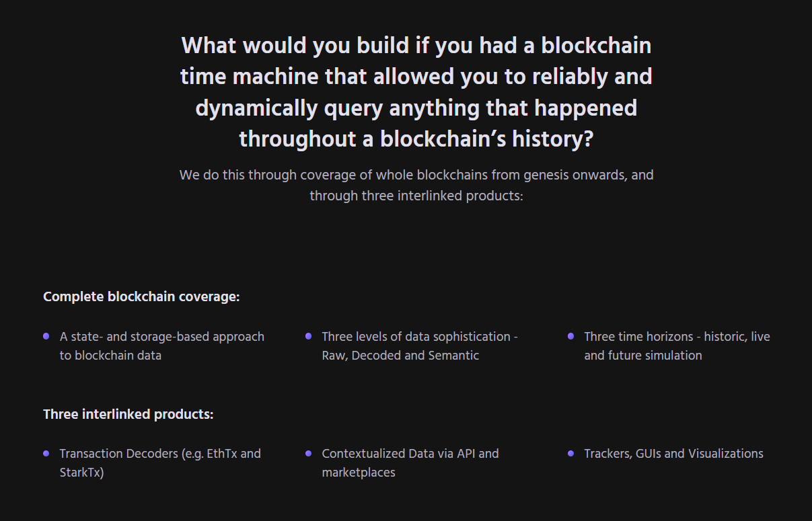Screen dimensions: 812x521
Task: Click the 'and future simulation' text line
Action: [x=642, y=356]
